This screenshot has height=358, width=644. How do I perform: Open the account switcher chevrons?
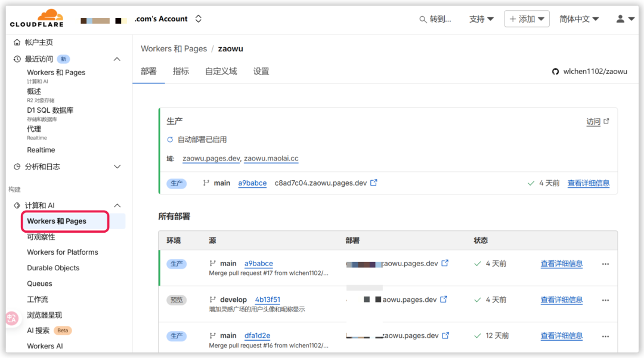coord(199,19)
